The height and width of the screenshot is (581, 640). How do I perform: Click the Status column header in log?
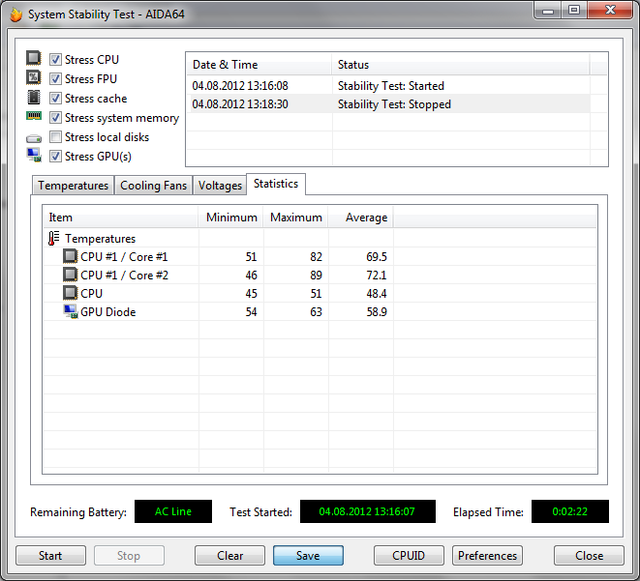click(461, 65)
